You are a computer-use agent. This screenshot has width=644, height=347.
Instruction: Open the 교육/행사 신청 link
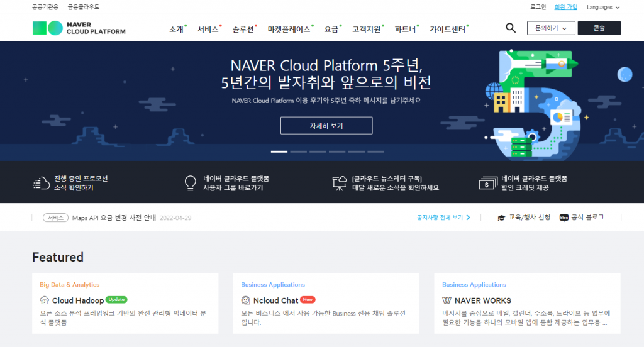point(530,218)
